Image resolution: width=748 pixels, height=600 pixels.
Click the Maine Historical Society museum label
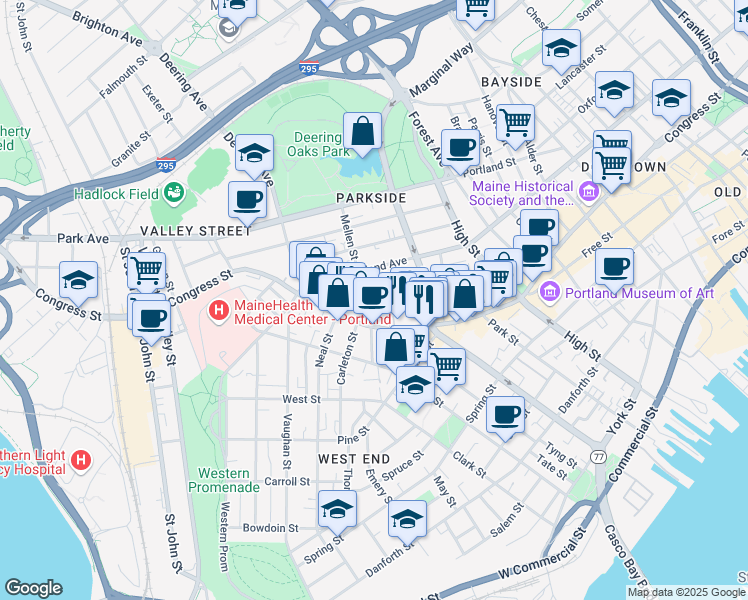click(521, 193)
